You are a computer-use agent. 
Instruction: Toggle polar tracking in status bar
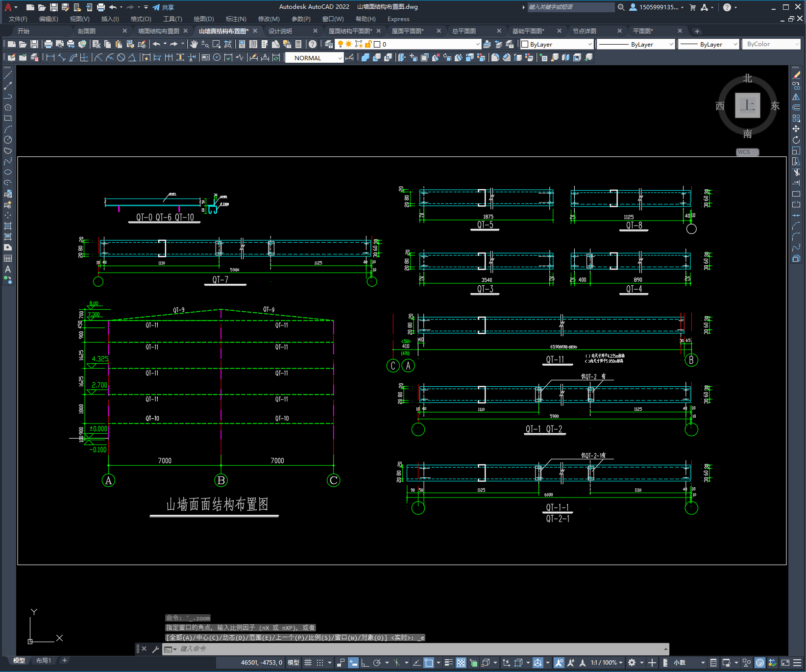(x=377, y=663)
